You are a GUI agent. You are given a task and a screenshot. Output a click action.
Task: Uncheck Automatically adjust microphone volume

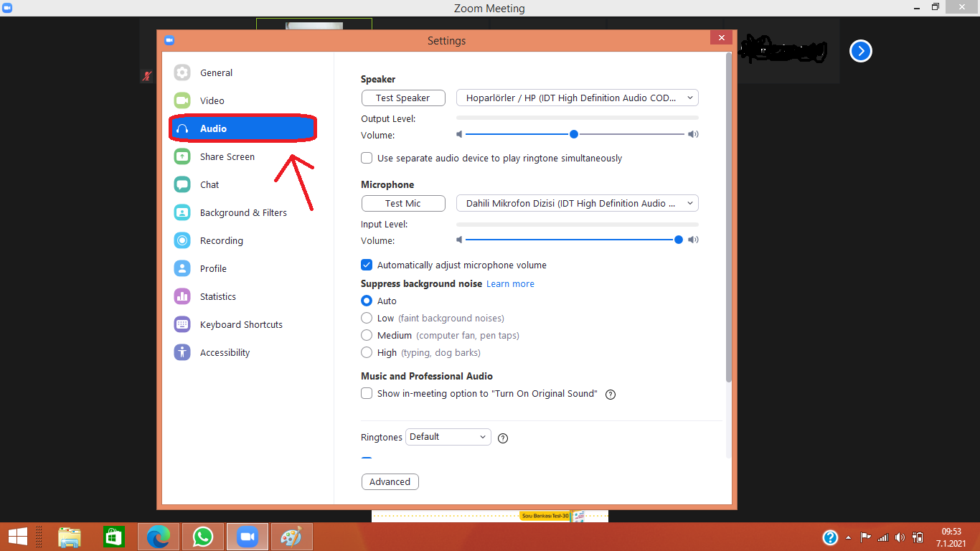[x=367, y=265]
